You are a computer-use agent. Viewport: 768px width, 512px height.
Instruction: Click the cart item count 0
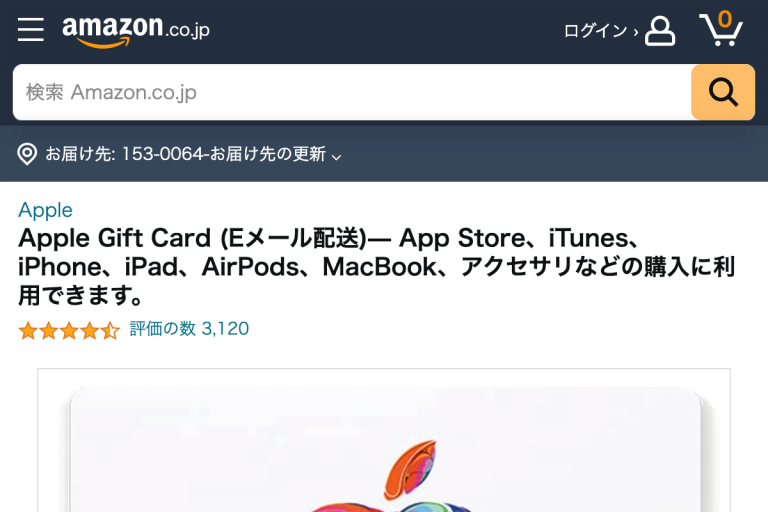coord(725,19)
